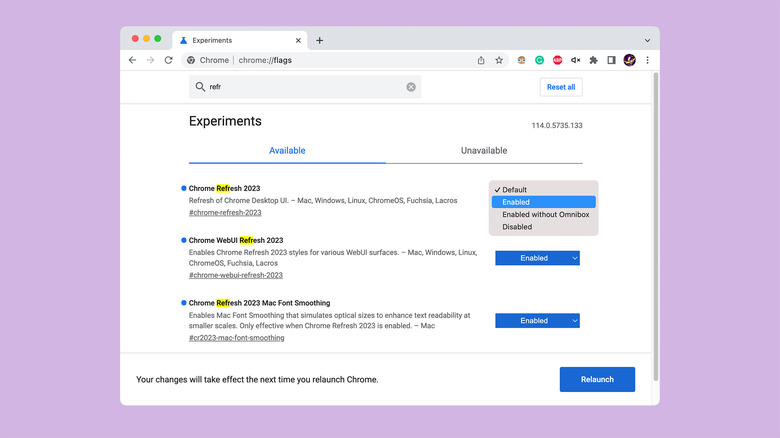Click the magnifier icon in the search box
780x438 pixels.
click(200, 87)
